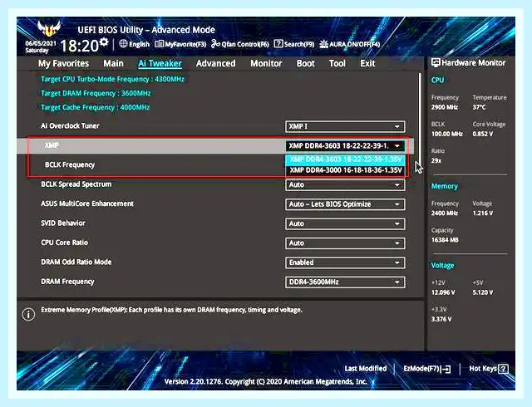532x407 pixels.
Task: Click the Target Cache Frequency : 4000MHz line
Action: [x=96, y=107]
